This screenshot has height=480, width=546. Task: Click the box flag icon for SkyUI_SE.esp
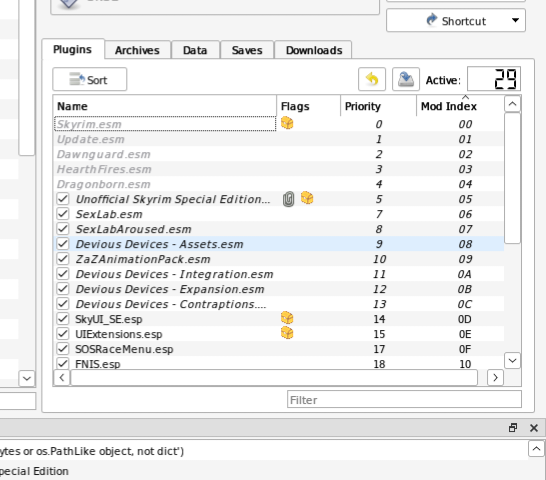[x=287, y=318]
